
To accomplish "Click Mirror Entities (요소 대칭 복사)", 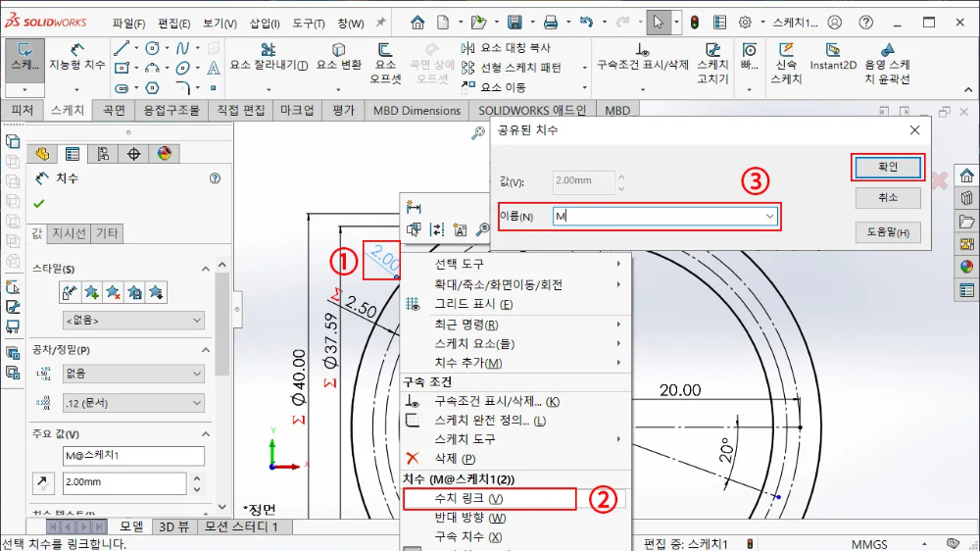I will coord(507,47).
